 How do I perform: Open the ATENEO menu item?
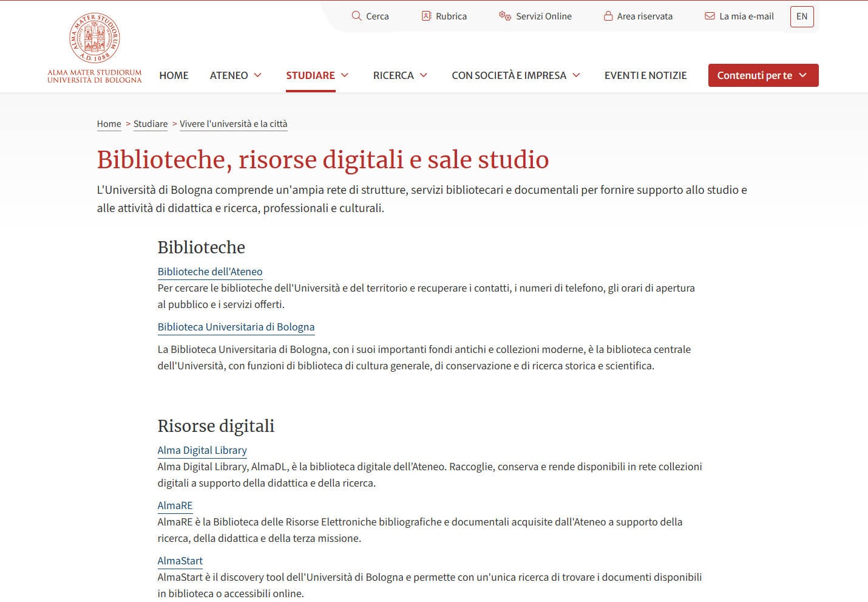click(x=229, y=75)
